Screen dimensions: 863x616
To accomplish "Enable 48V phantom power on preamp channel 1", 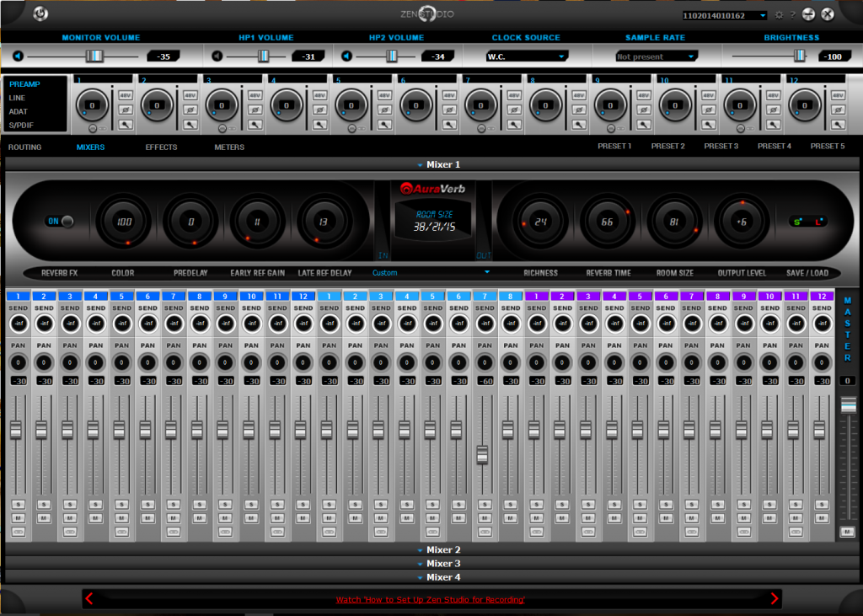I will tap(124, 96).
